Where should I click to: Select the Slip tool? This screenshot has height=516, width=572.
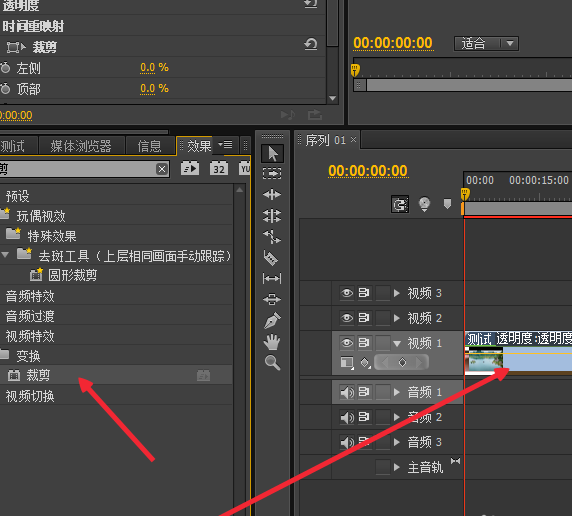pyautogui.click(x=272, y=279)
